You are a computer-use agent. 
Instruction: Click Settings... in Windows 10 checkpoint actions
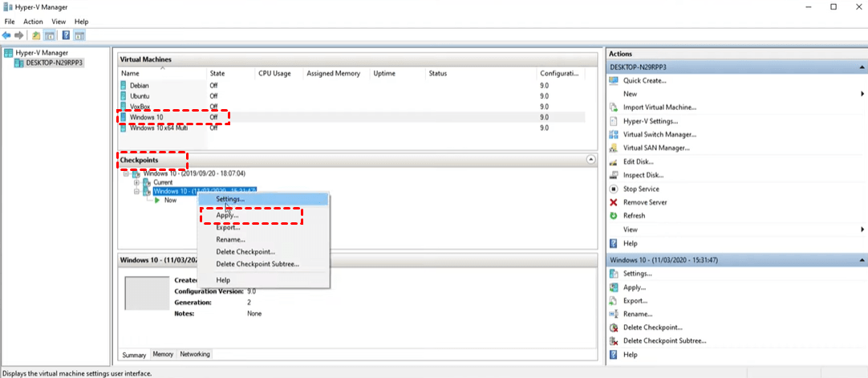(638, 274)
